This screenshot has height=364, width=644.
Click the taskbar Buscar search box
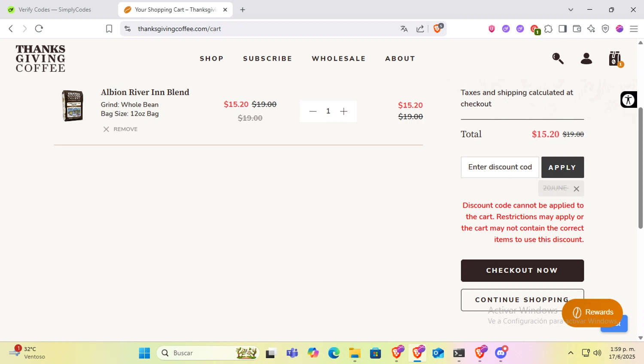tap(208, 353)
